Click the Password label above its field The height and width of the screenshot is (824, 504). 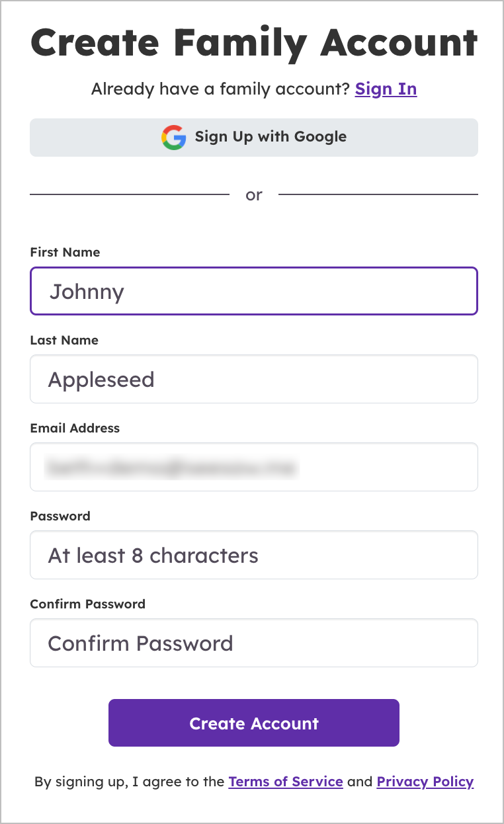(x=60, y=516)
